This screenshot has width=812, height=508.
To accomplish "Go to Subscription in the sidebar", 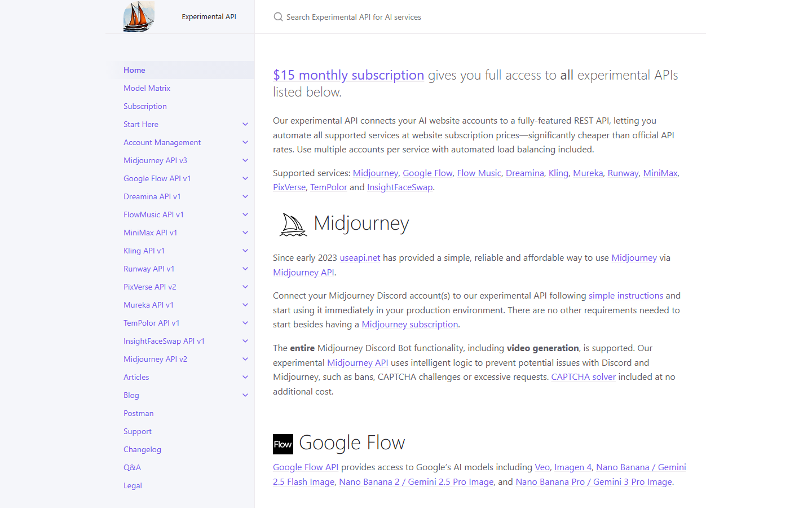I will coord(145,106).
